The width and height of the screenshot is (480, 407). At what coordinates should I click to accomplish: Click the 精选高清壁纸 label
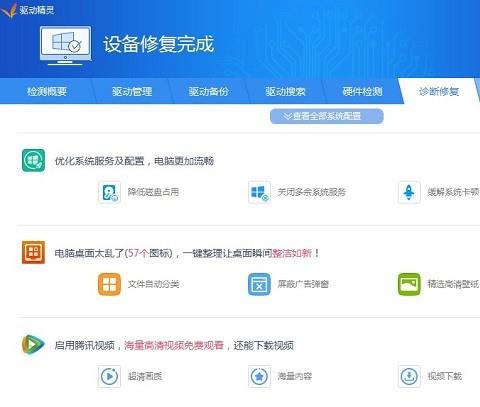pyautogui.click(x=454, y=284)
